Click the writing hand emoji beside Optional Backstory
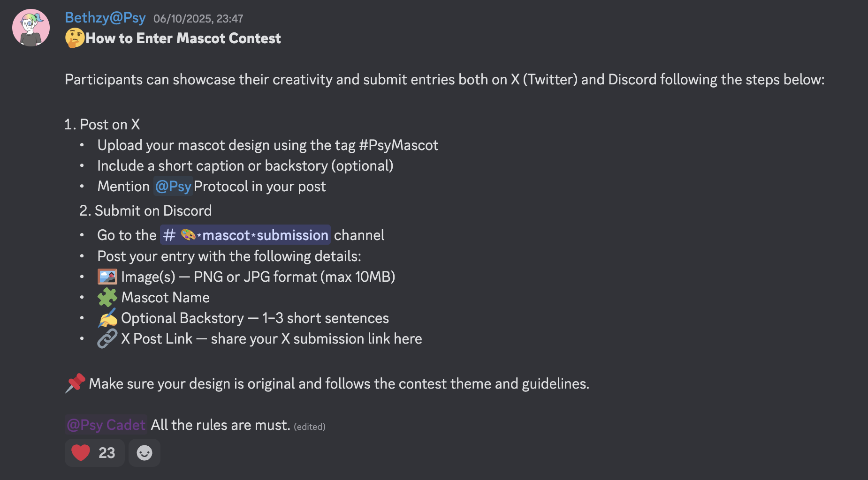Viewport: 868px width, 480px height. tap(107, 318)
